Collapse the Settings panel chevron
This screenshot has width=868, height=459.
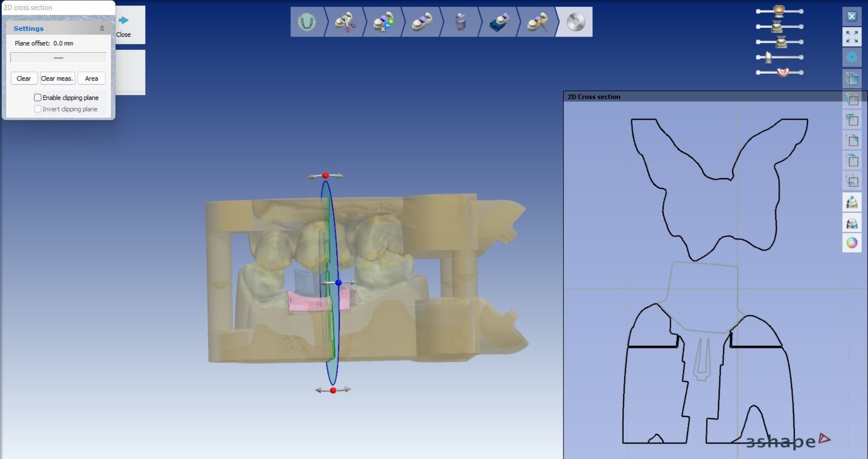[x=102, y=28]
